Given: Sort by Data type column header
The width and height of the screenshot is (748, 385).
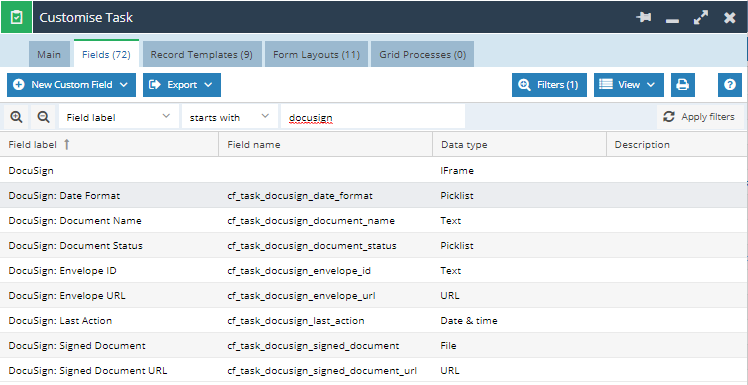Looking at the screenshot, I should click(x=519, y=145).
